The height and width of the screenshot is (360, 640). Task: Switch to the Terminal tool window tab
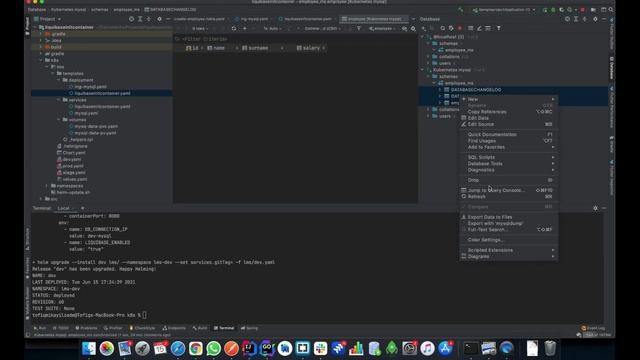(x=224, y=328)
